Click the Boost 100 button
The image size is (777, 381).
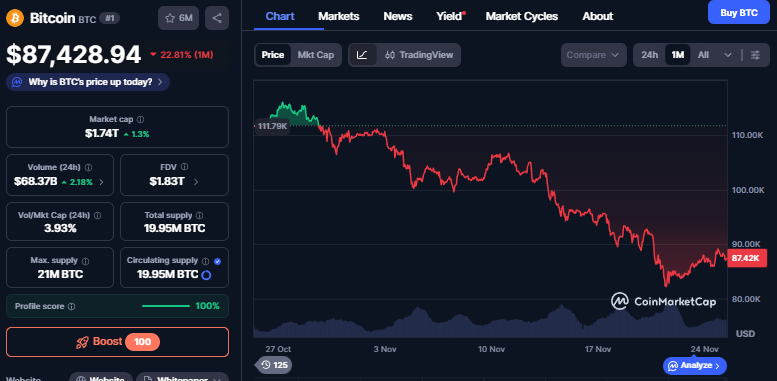pos(117,342)
